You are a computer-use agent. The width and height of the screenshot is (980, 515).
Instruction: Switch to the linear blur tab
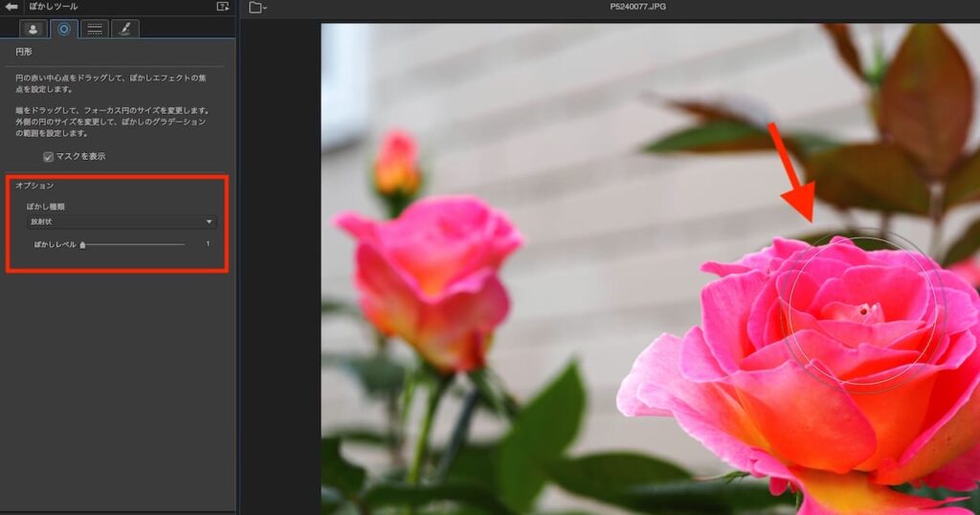pyautogui.click(x=95, y=29)
